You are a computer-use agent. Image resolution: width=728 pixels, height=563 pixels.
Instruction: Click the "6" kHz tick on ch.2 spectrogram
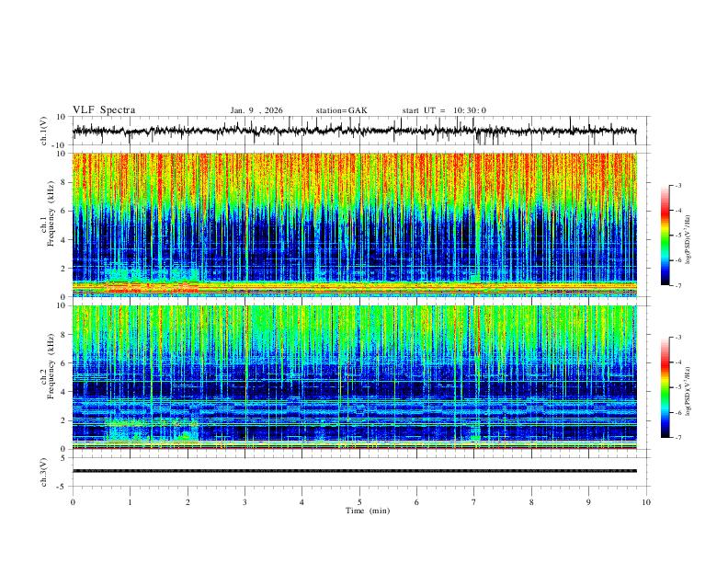(63, 363)
